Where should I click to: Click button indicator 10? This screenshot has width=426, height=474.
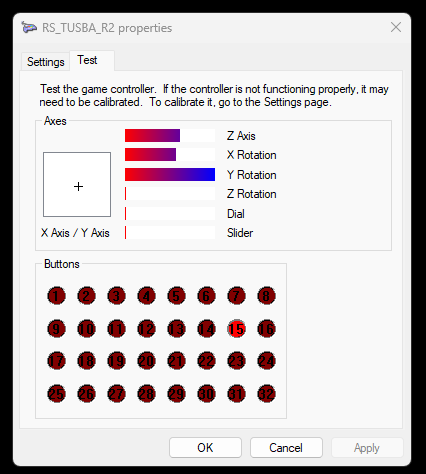coord(86,329)
